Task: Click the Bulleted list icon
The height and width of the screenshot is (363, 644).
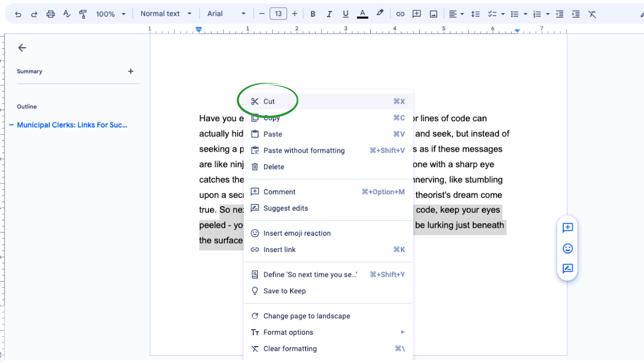Action: (514, 14)
